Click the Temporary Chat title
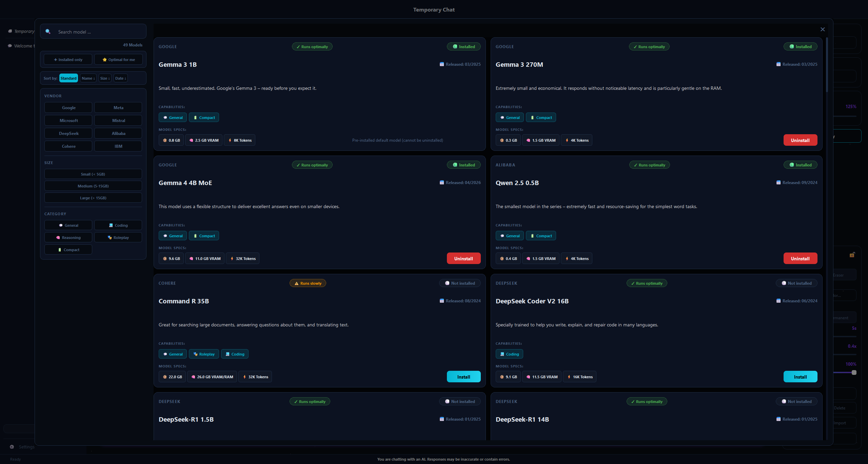This screenshot has width=868, height=464. [434, 9]
